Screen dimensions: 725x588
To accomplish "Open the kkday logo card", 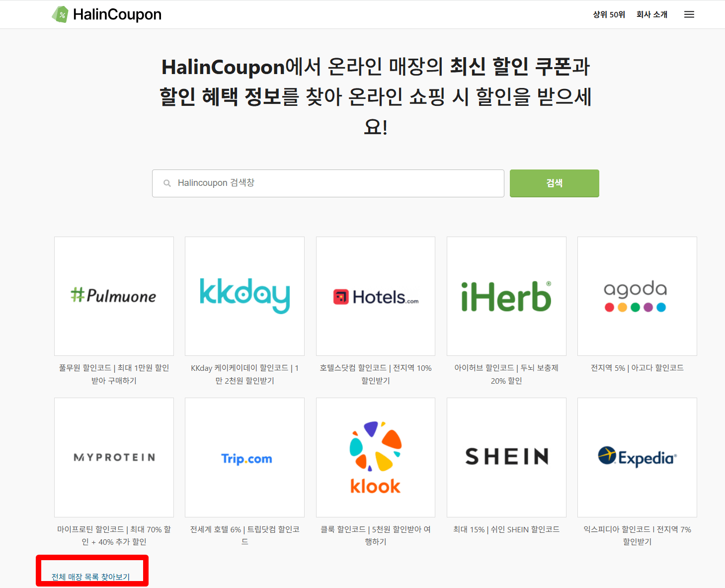I will coord(244,296).
